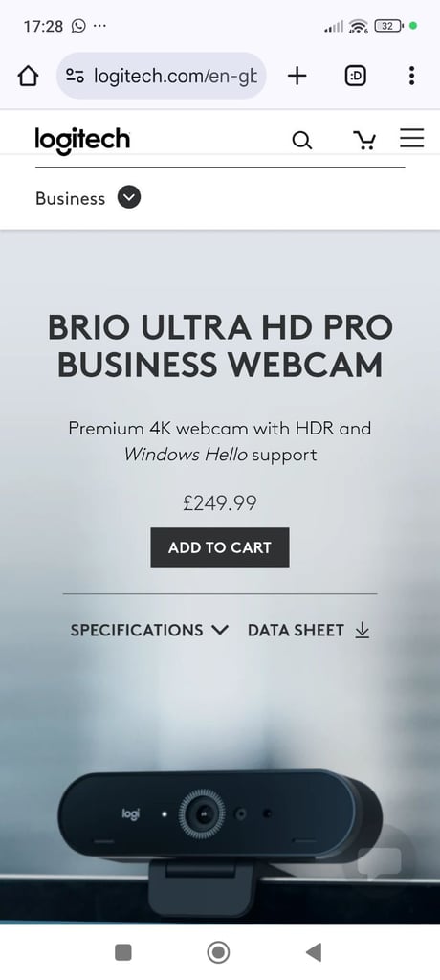Viewport: 440px width, 980px height.
Task: Tap the Logitech search magnifier icon
Action: (302, 141)
